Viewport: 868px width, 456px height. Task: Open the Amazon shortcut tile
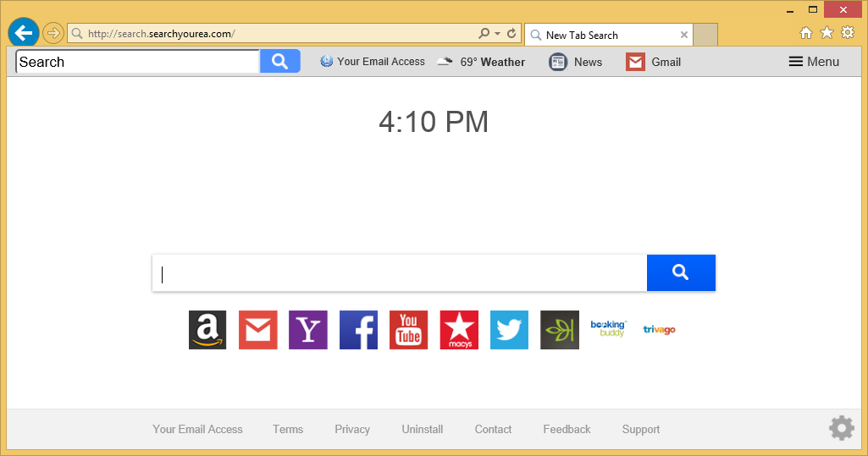tap(207, 330)
